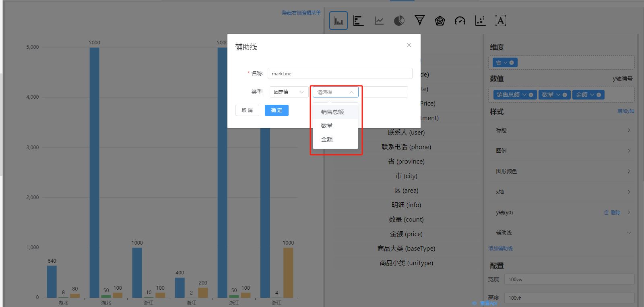Select the scatter plot icon
Screen dimensions: 644x307
(x=480, y=21)
